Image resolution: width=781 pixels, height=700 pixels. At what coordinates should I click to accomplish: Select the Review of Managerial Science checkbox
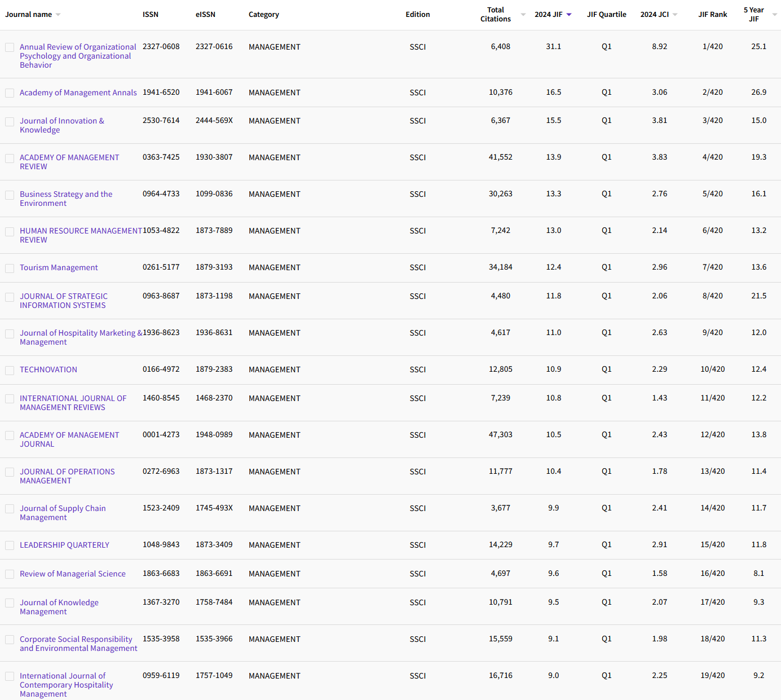[x=10, y=574]
